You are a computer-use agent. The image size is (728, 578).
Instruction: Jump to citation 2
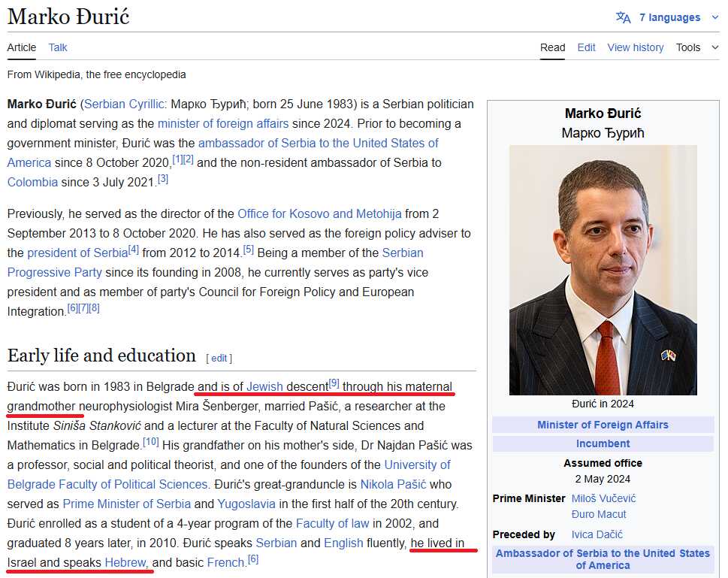[x=188, y=159]
